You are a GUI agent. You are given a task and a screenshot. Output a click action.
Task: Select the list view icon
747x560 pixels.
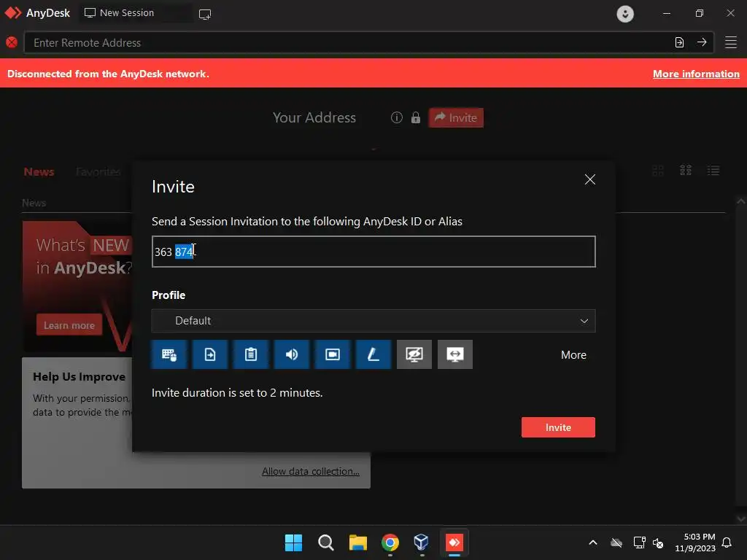point(713,171)
